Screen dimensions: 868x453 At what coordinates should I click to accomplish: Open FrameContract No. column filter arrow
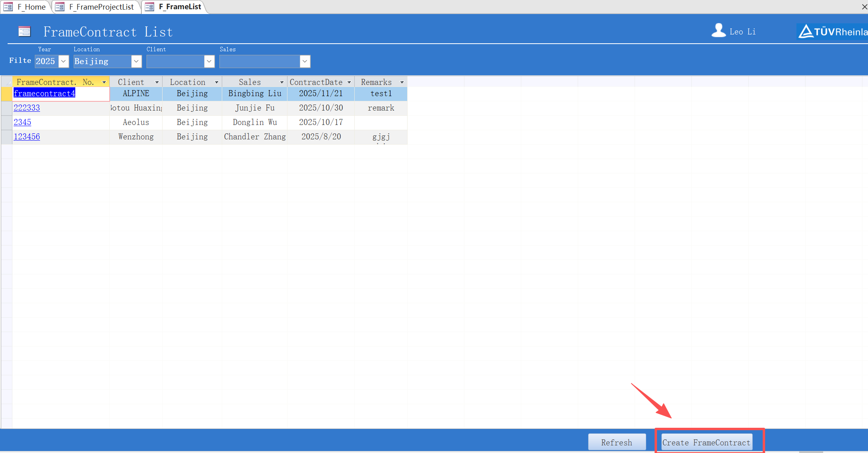coord(104,82)
